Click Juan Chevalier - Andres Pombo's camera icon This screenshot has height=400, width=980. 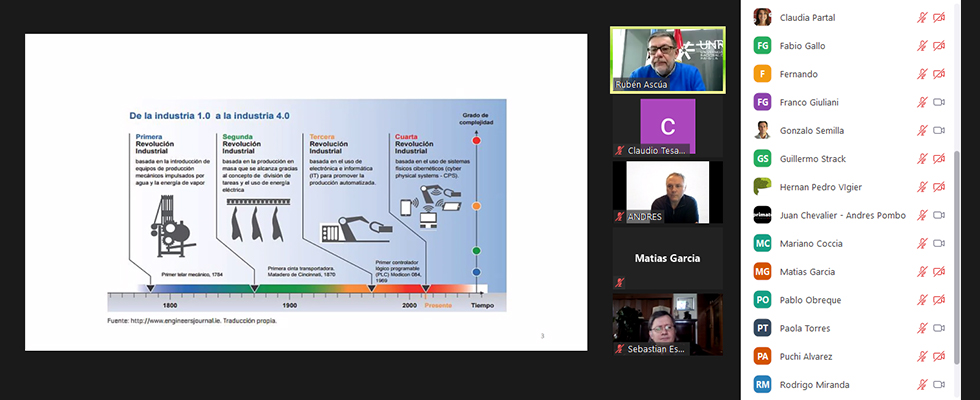(x=939, y=215)
